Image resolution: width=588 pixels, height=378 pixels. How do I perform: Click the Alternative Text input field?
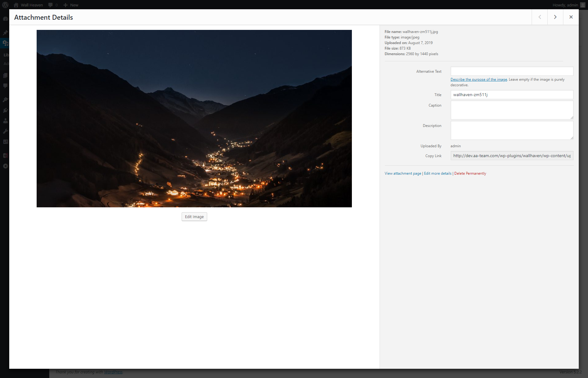[x=512, y=71]
